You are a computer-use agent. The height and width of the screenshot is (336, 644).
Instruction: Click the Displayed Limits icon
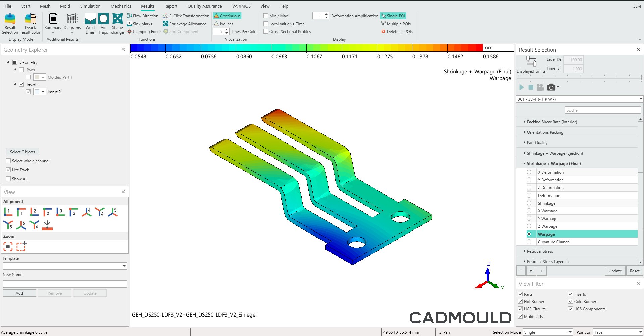click(531, 61)
